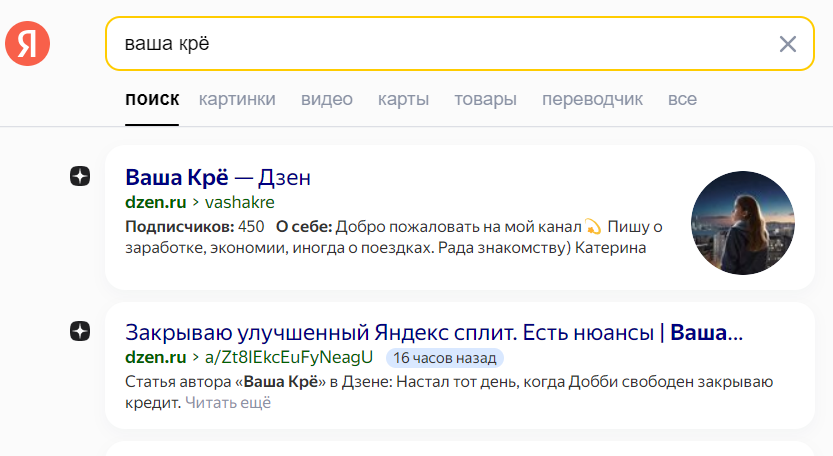This screenshot has width=833, height=456.
Task: Open the Yandex home logo
Action: coord(28,44)
